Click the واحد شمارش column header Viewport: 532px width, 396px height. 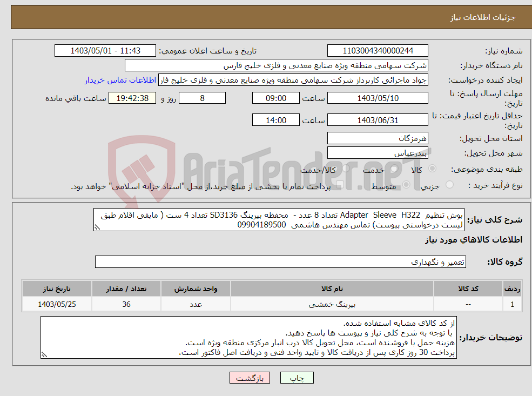click(x=196, y=289)
